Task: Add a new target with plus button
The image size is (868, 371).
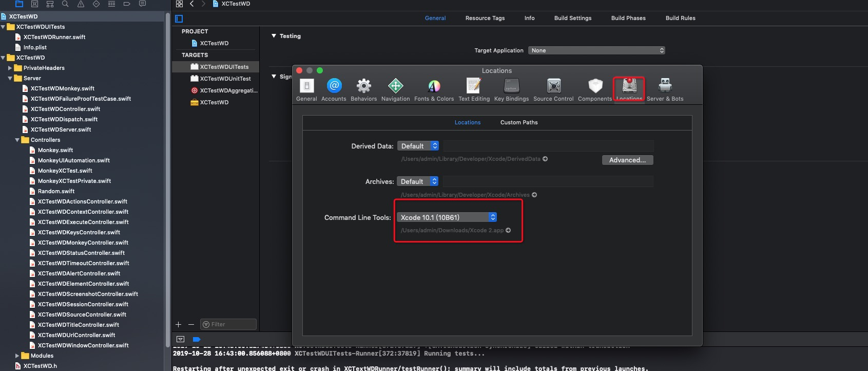Action: point(179,324)
